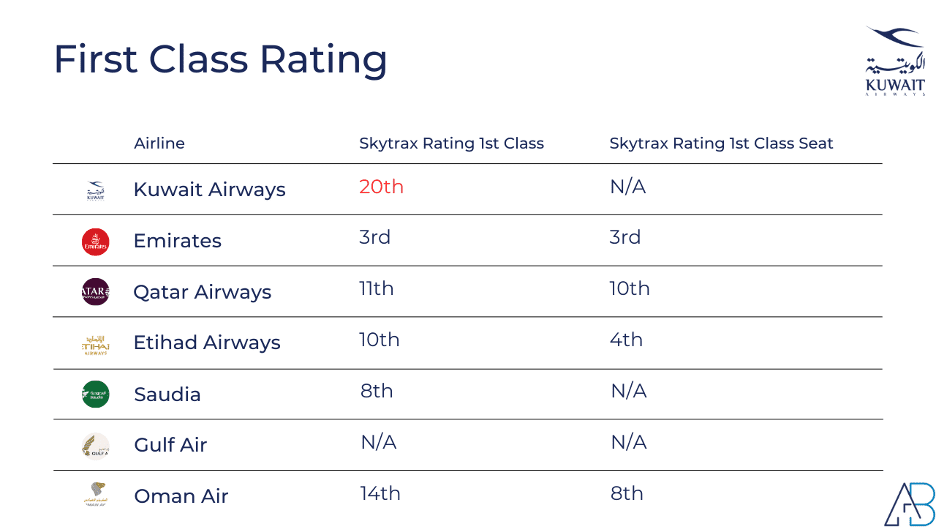Click the Emirates red circular logo
Image resolution: width=936 pixels, height=528 pixels.
(x=96, y=242)
